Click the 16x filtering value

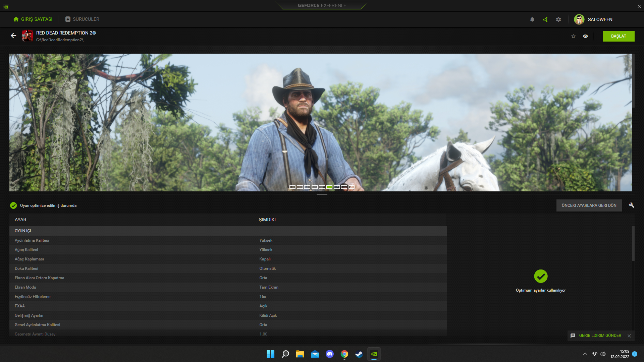(x=263, y=297)
